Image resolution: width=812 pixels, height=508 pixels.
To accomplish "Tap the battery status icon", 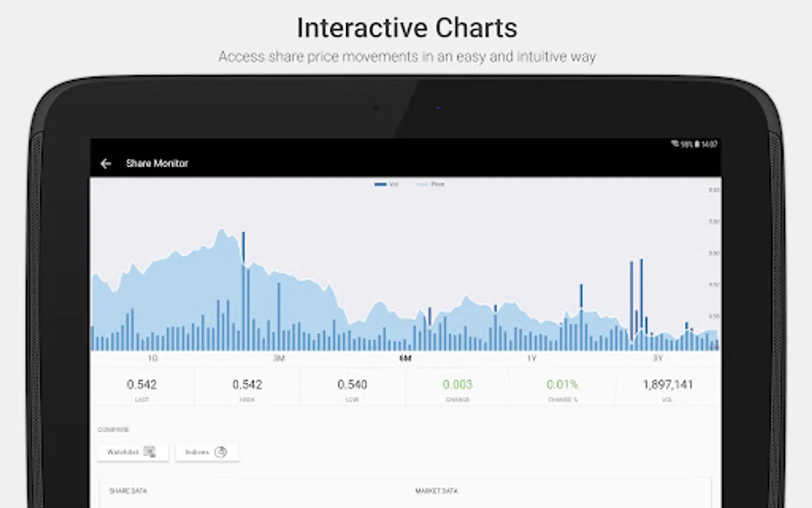I will point(697,144).
